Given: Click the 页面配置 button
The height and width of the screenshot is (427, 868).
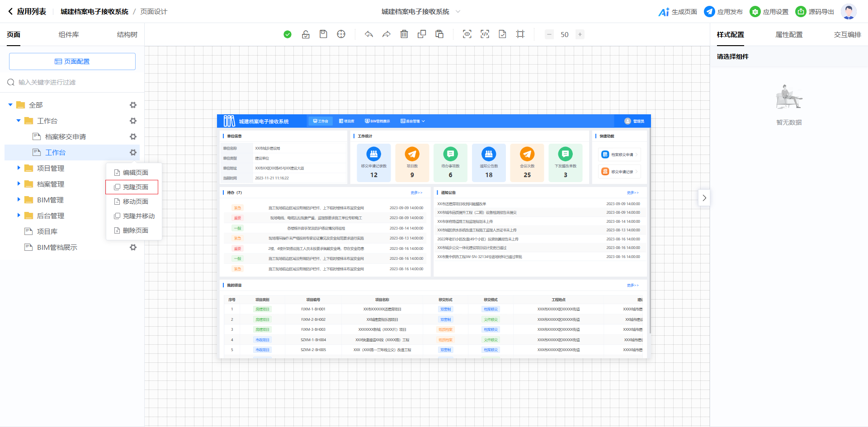Looking at the screenshot, I should click(x=72, y=61).
